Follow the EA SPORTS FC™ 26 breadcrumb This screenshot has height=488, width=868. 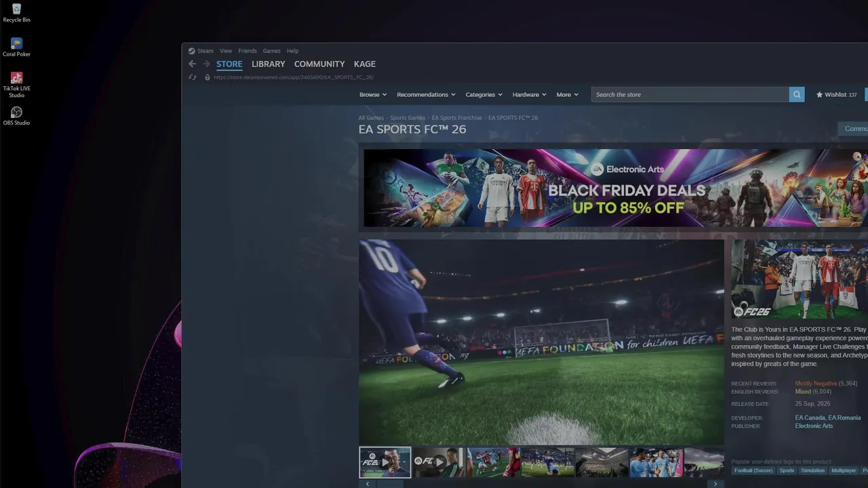click(513, 118)
